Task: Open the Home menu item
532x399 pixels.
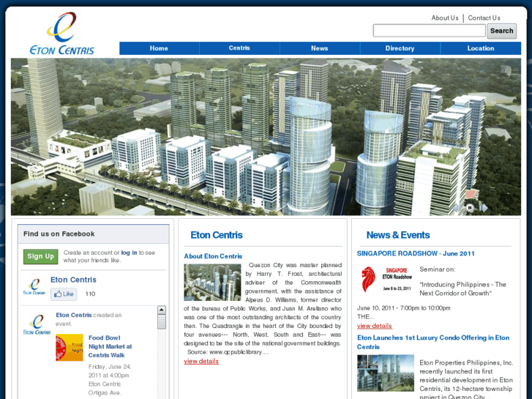Action: (159, 48)
